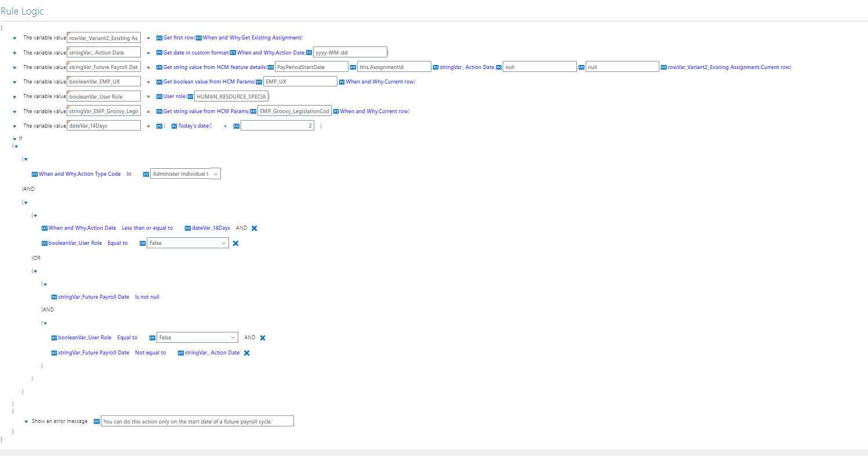Open the If statement triangle menu
The height and width of the screenshot is (456, 868).
(14, 139)
